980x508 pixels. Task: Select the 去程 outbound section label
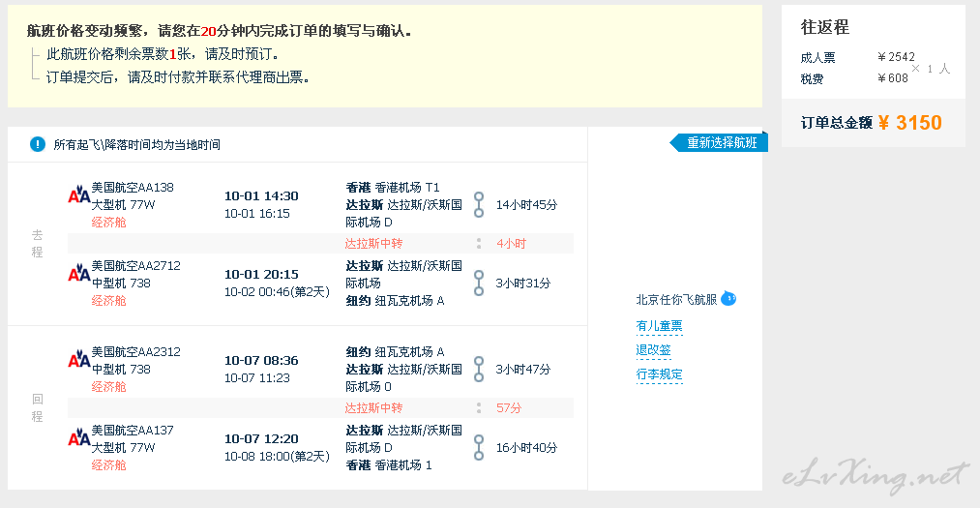point(38,243)
